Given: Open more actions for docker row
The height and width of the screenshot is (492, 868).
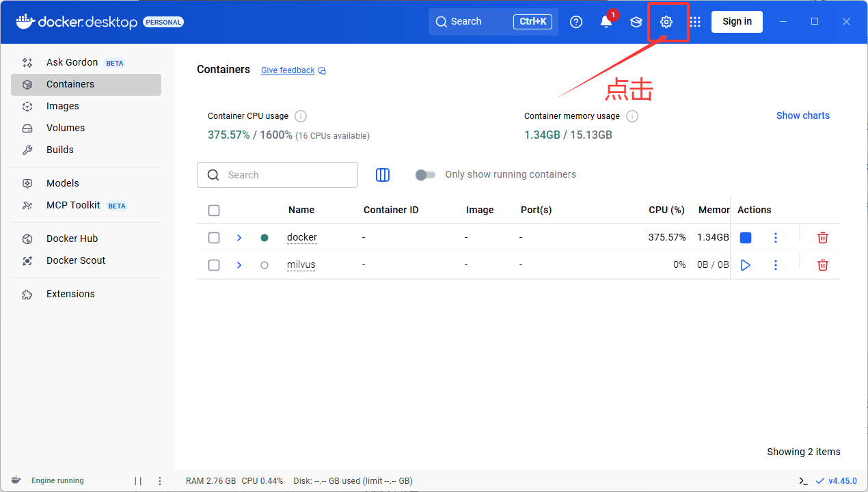Looking at the screenshot, I should point(776,238).
